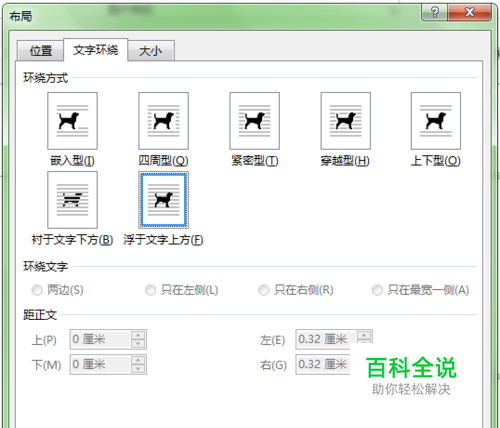Click the 上(P) distance input field
Image resolution: width=500 pixels, height=428 pixels.
100,339
